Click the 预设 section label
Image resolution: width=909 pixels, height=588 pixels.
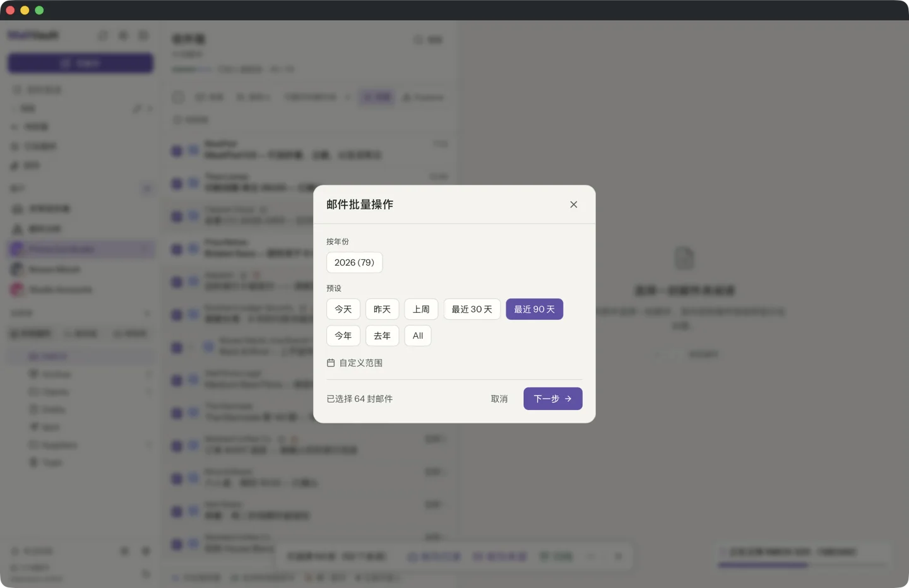(334, 288)
